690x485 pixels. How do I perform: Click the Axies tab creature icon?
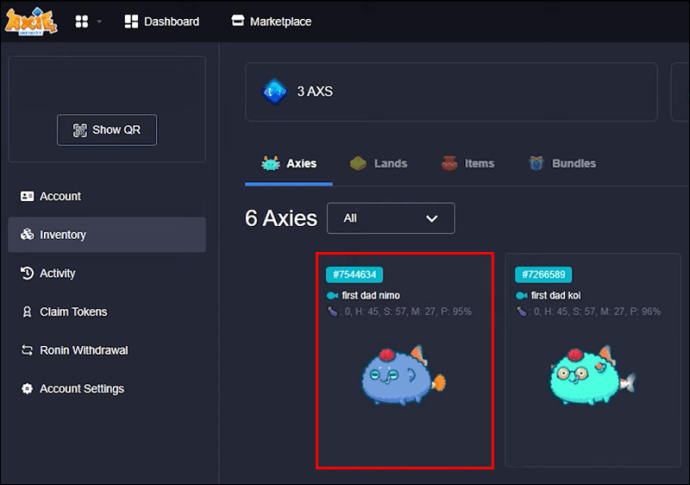(x=271, y=163)
